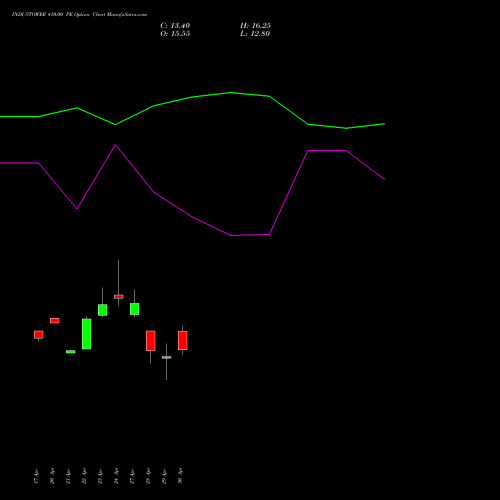Click the '22 Apr' date axis label

pos(84,476)
